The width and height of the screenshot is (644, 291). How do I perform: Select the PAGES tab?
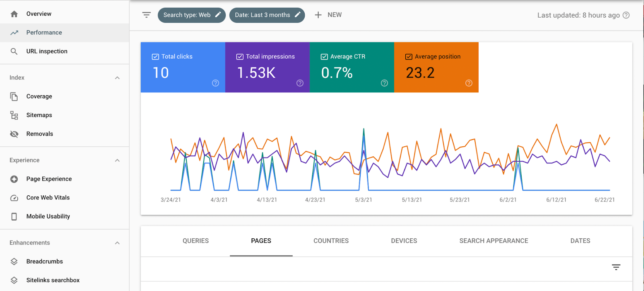tap(261, 241)
